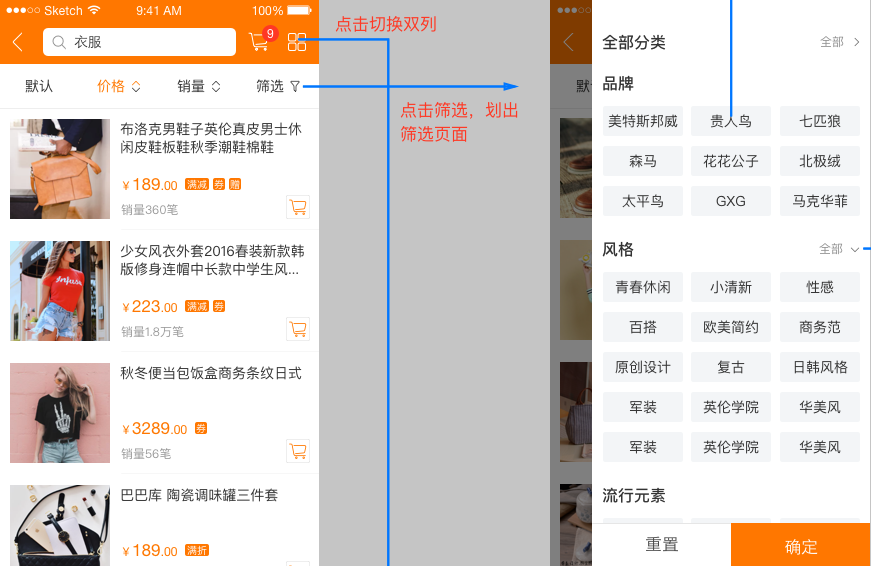Select brand 马克华菲
The height and width of the screenshot is (566, 871).
click(820, 201)
